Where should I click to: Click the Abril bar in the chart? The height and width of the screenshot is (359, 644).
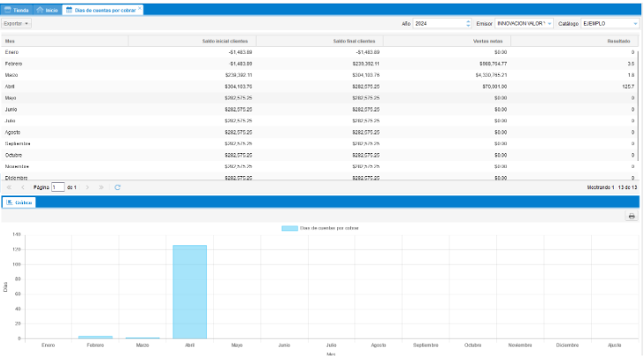click(189, 292)
